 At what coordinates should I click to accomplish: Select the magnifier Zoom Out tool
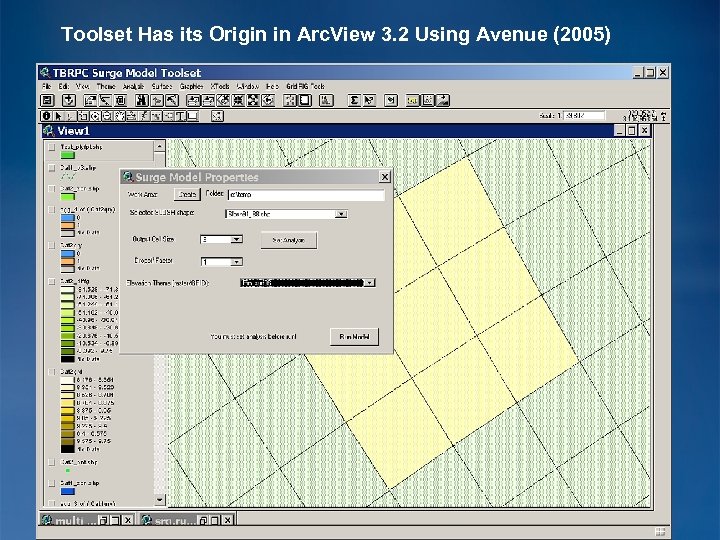click(107, 116)
